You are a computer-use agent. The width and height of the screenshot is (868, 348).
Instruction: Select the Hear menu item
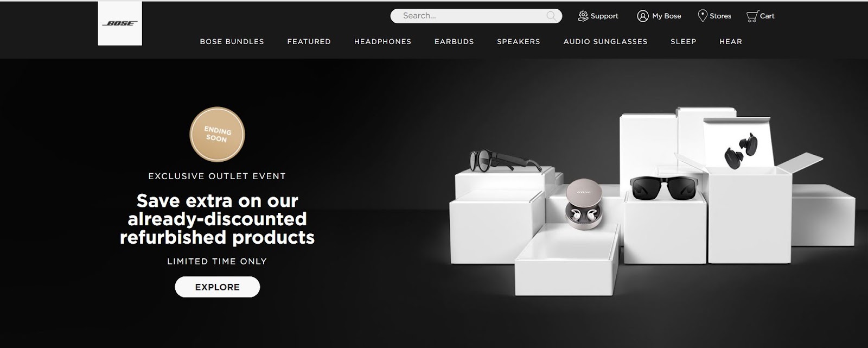point(731,41)
